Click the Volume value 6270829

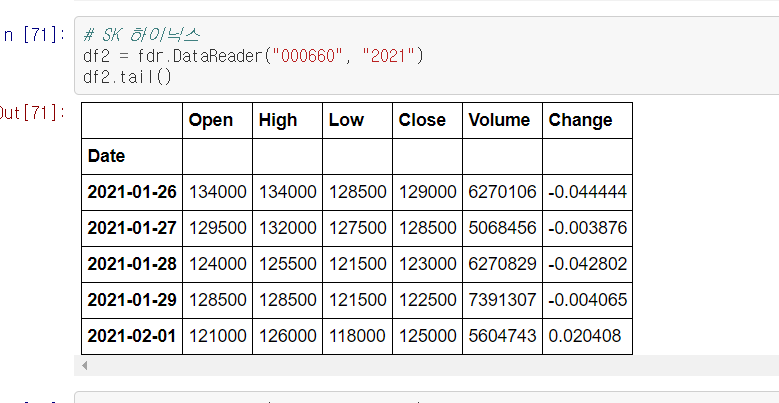pyautogui.click(x=502, y=263)
